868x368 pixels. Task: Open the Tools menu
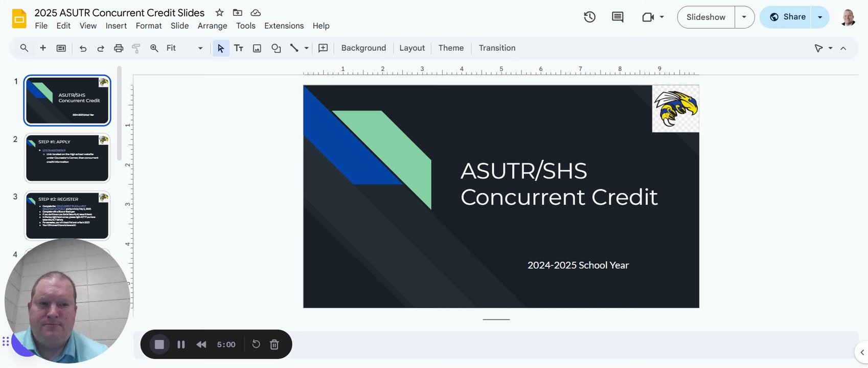point(245,26)
